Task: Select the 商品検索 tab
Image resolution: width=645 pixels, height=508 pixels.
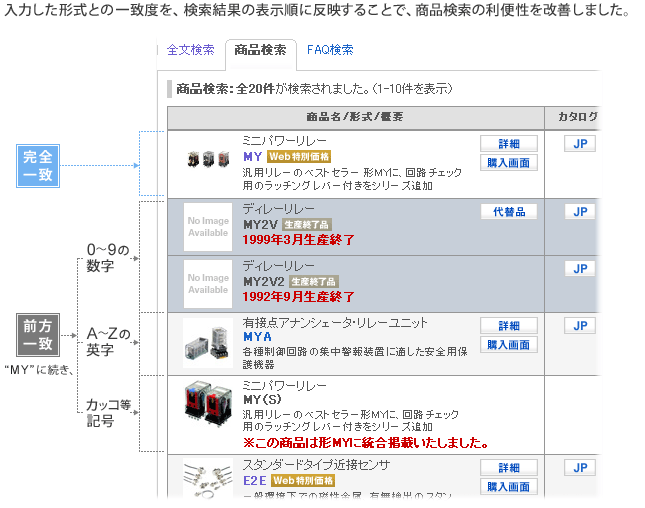Action: (x=260, y=50)
